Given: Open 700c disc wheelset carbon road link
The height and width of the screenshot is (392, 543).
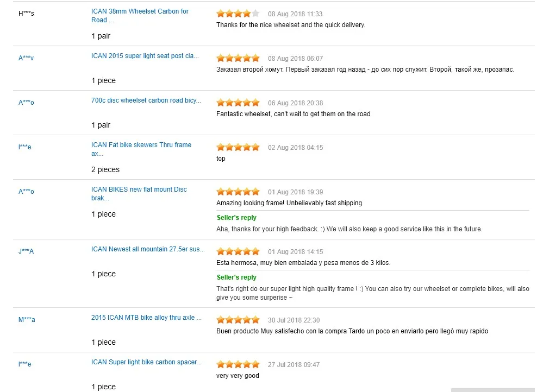Looking at the screenshot, I should (146, 100).
